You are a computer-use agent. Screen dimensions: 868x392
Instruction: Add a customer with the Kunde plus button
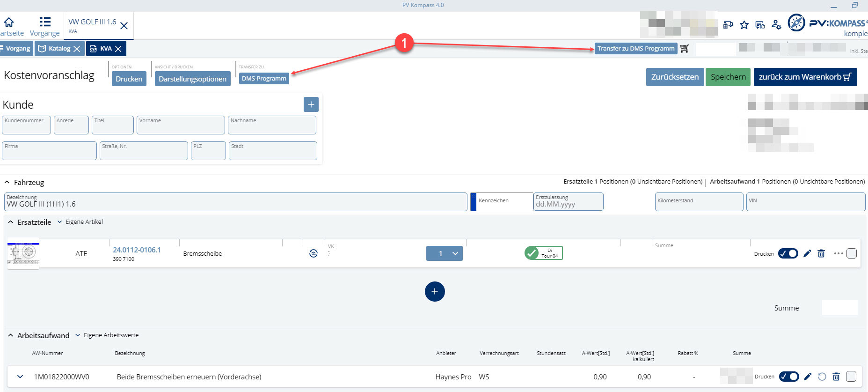[x=311, y=104]
